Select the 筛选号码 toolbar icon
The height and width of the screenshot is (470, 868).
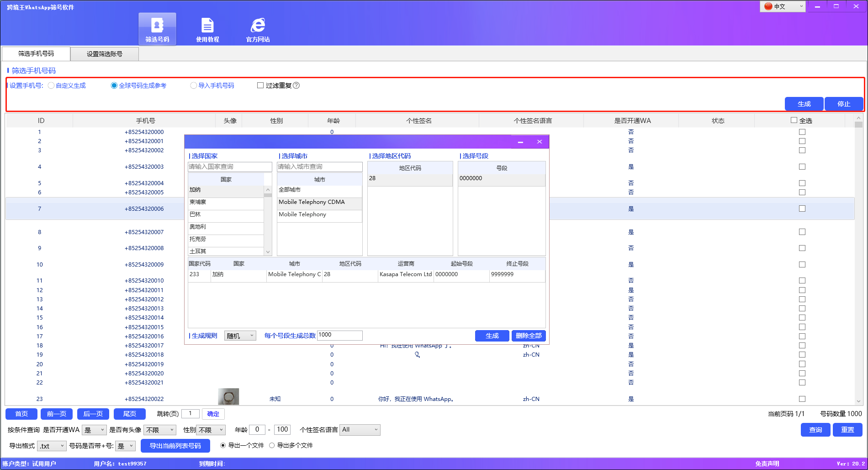coord(157,28)
